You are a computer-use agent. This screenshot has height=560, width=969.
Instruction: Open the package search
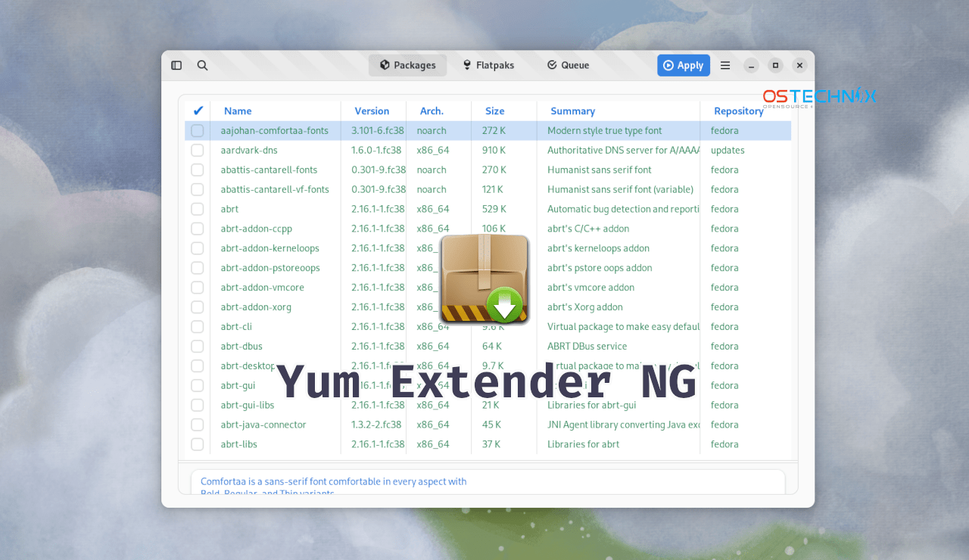[x=202, y=65]
